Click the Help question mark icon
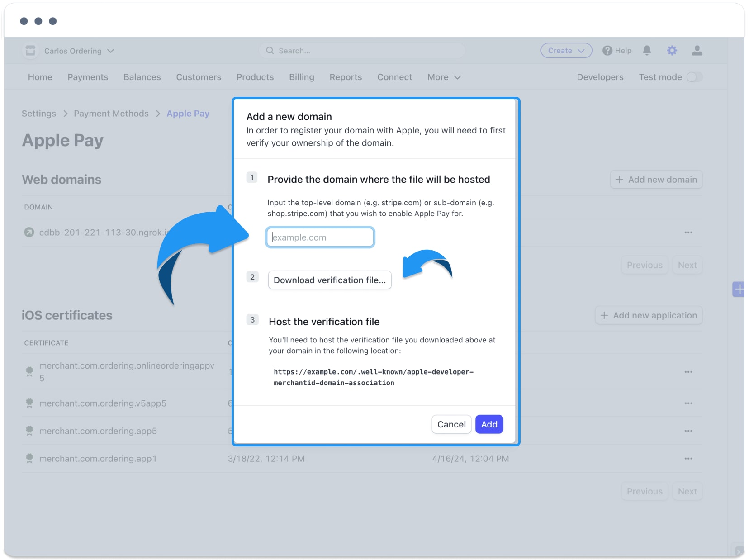This screenshot has height=560, width=749. 607,51
